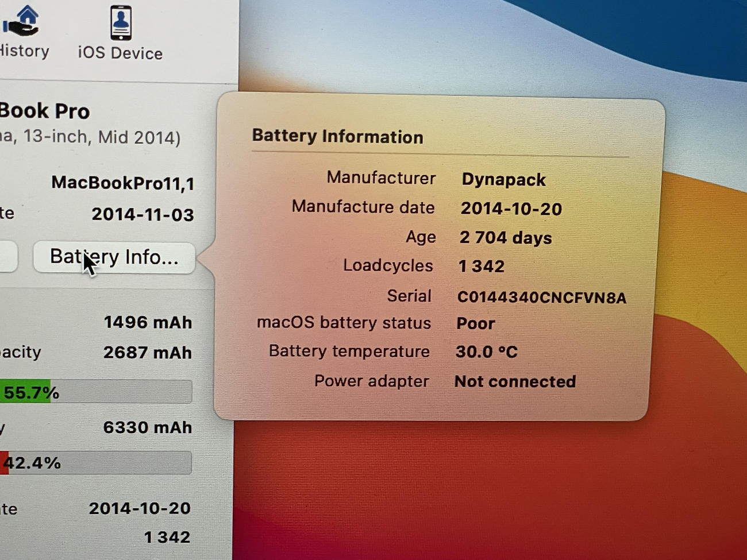Click the Battery Info... button
The width and height of the screenshot is (747, 560).
click(114, 257)
